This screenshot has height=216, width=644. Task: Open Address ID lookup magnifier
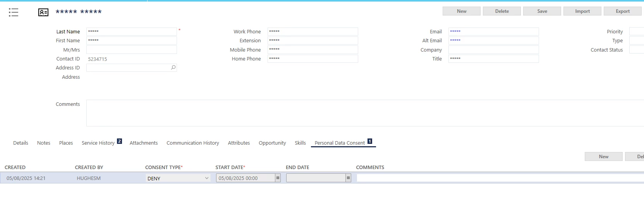tap(173, 67)
